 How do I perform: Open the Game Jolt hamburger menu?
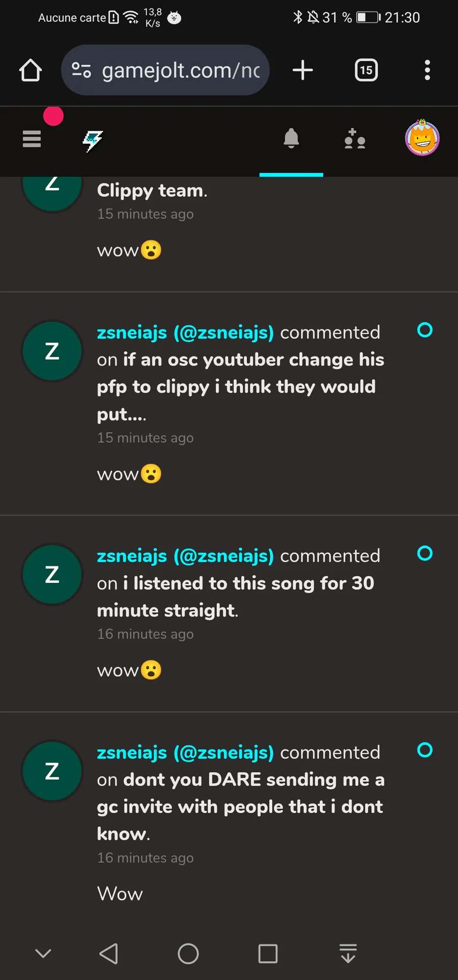click(32, 139)
